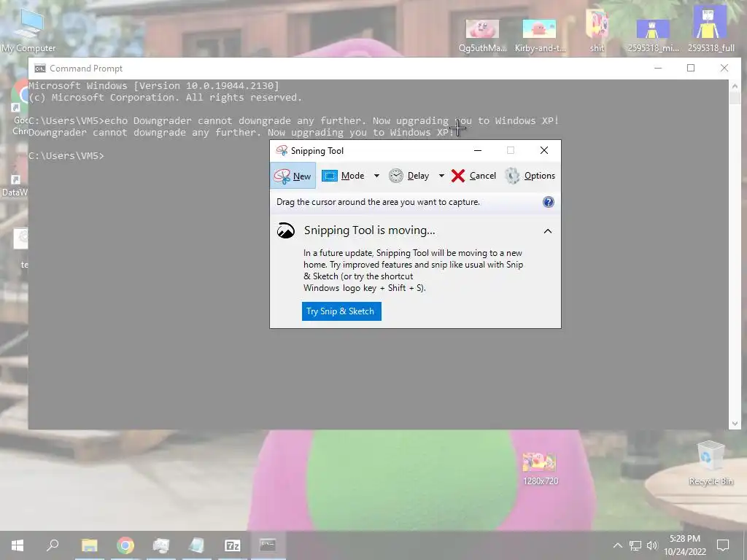Click Command Prompt scrollbar up arrow
Screen dimensions: 747x560
click(735, 86)
